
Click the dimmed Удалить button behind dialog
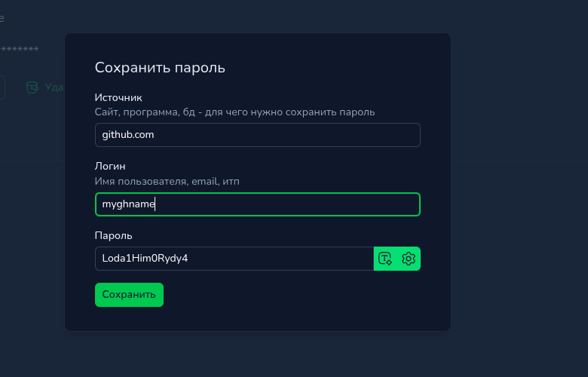pyautogui.click(x=54, y=87)
